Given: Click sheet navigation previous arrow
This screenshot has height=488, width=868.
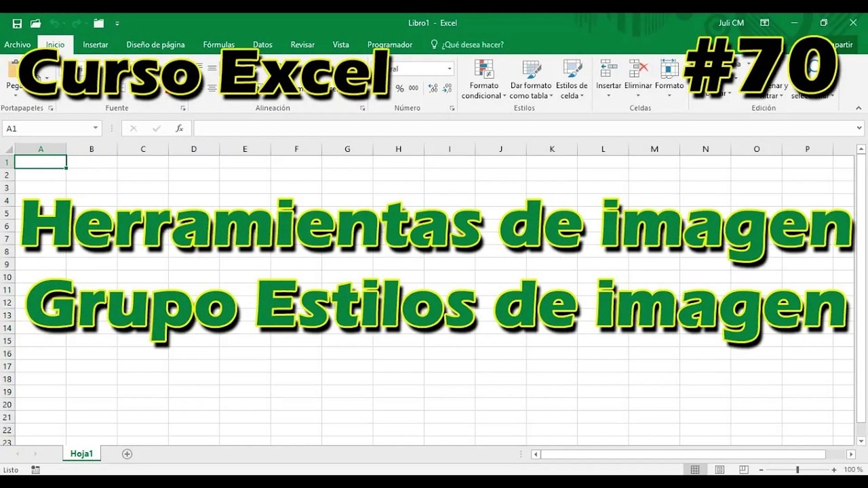Looking at the screenshot, I should click(x=17, y=454).
